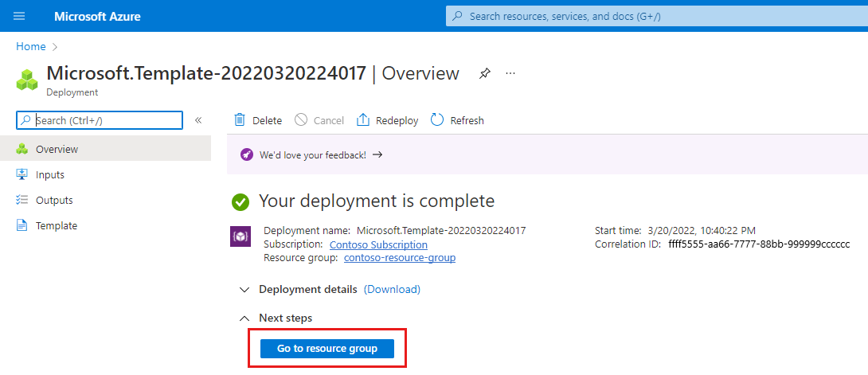
Task: Open the Contoso Subscription link
Action: (x=378, y=244)
